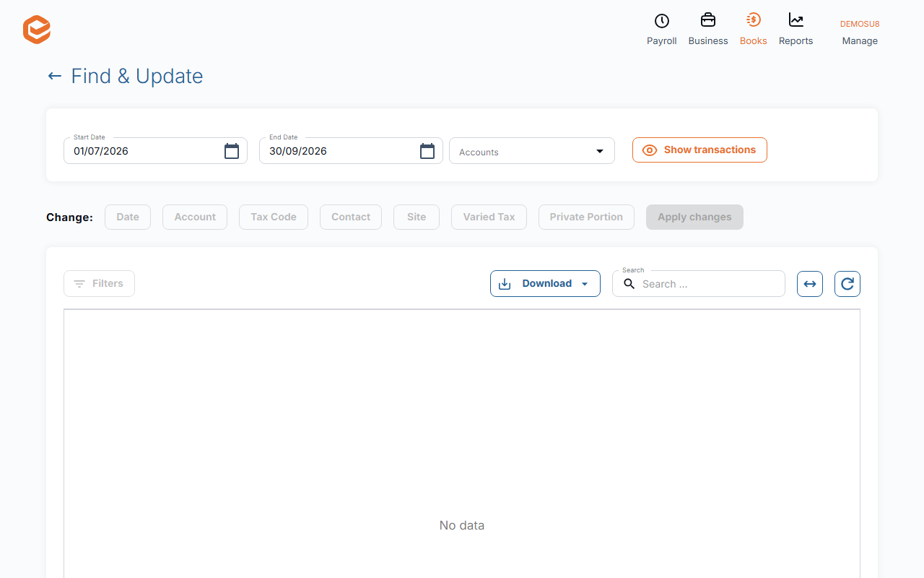Click the No data message
This screenshot has width=924, height=578.
(462, 525)
